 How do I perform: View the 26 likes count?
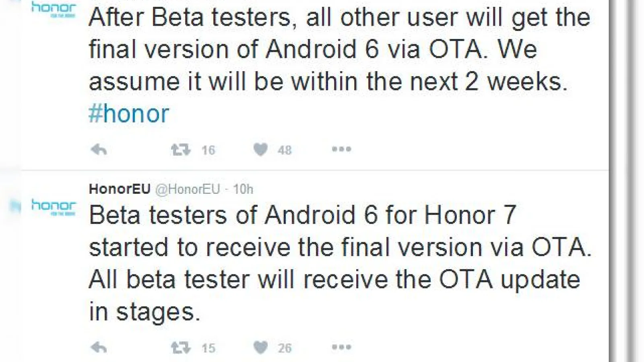pyautogui.click(x=284, y=348)
